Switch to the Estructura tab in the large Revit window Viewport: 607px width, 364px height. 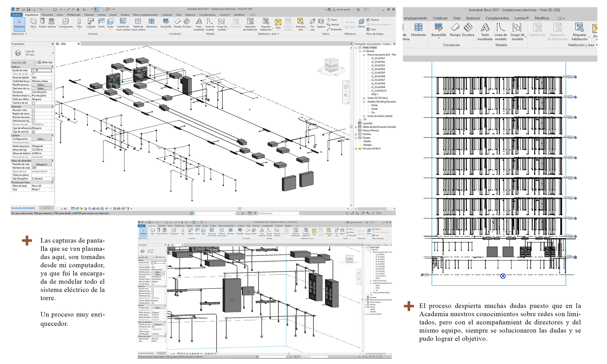pos(47,15)
